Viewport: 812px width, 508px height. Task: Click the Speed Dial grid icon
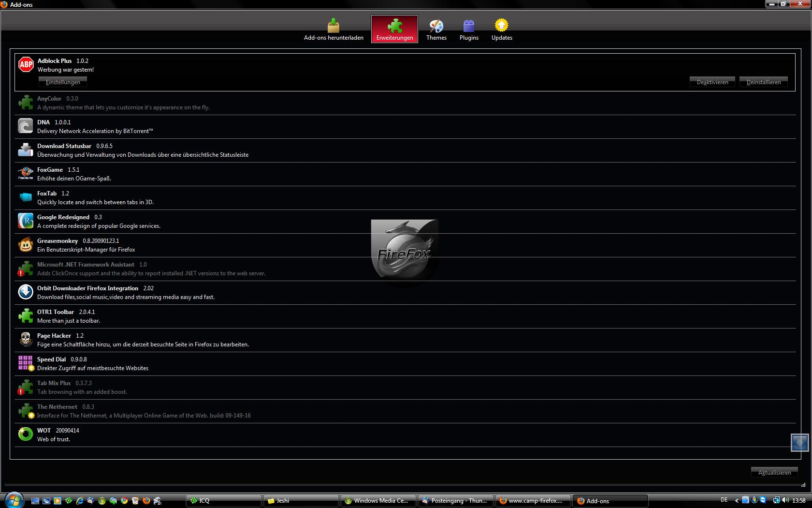pyautogui.click(x=26, y=363)
